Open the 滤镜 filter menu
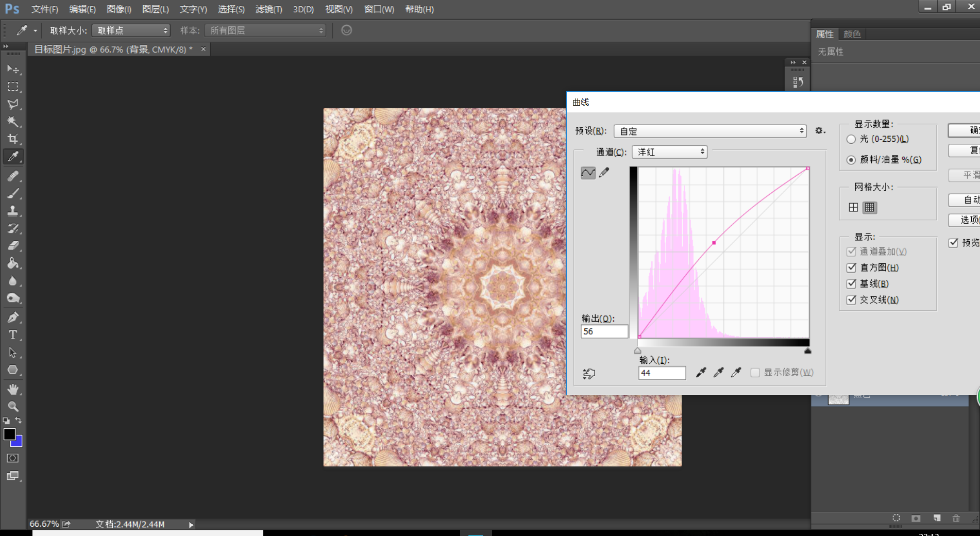The image size is (980, 536). (x=268, y=9)
